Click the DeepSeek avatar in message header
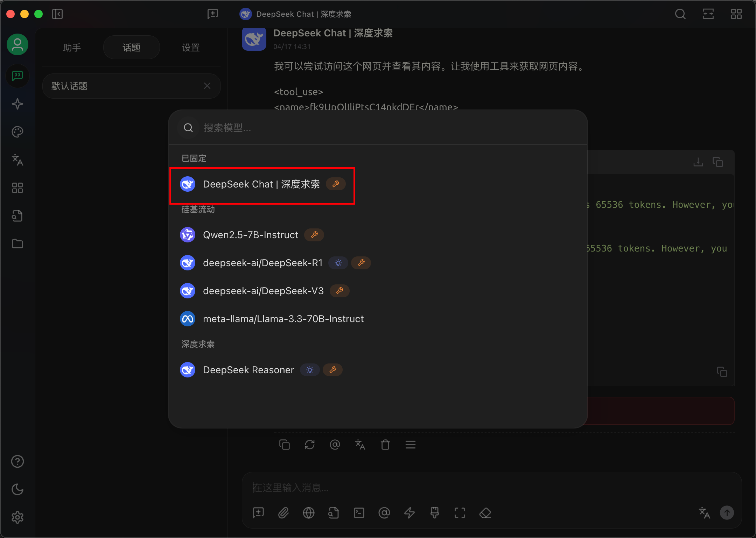This screenshot has height=538, width=756. click(x=254, y=39)
